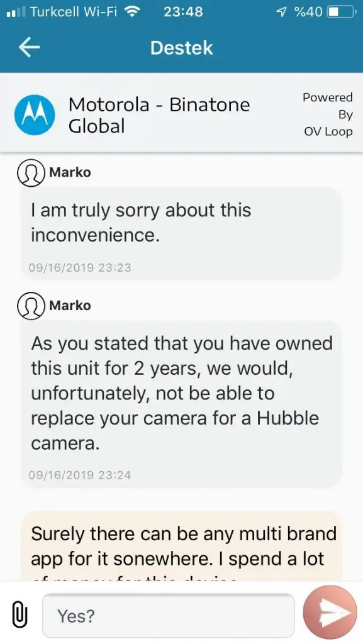Send message with the paper plane button
Viewport: 363px width, 644px height.
pyautogui.click(x=330, y=613)
